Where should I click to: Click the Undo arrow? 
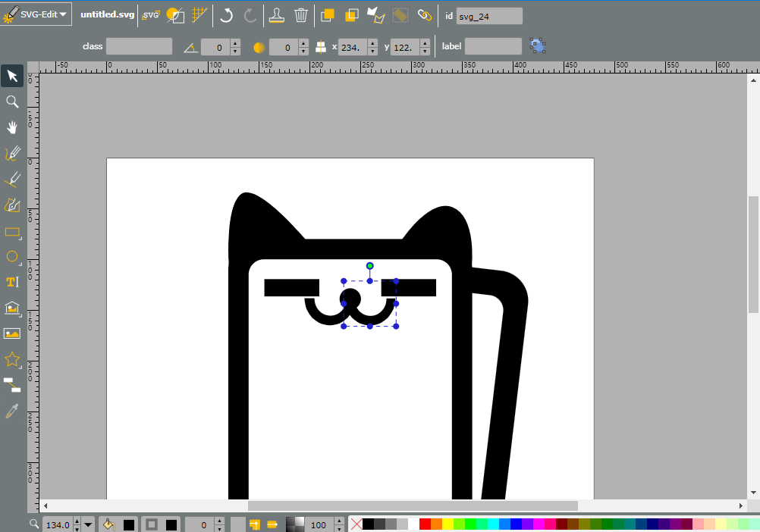[226, 15]
